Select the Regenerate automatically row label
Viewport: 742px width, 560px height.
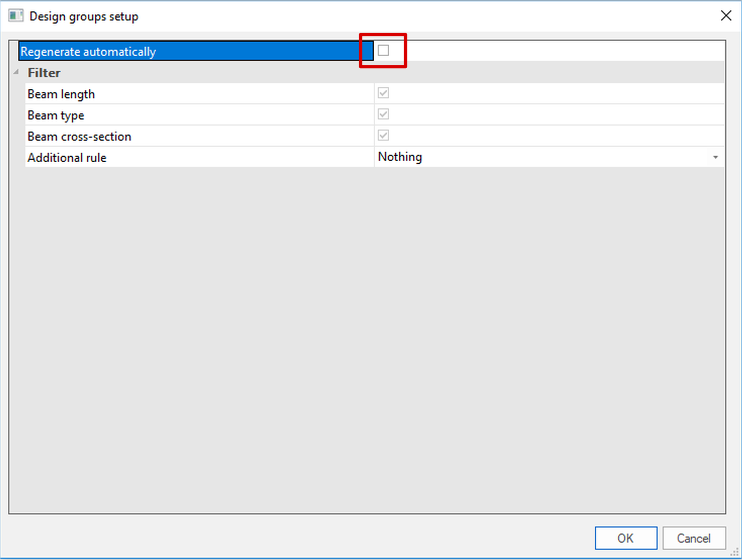88,51
